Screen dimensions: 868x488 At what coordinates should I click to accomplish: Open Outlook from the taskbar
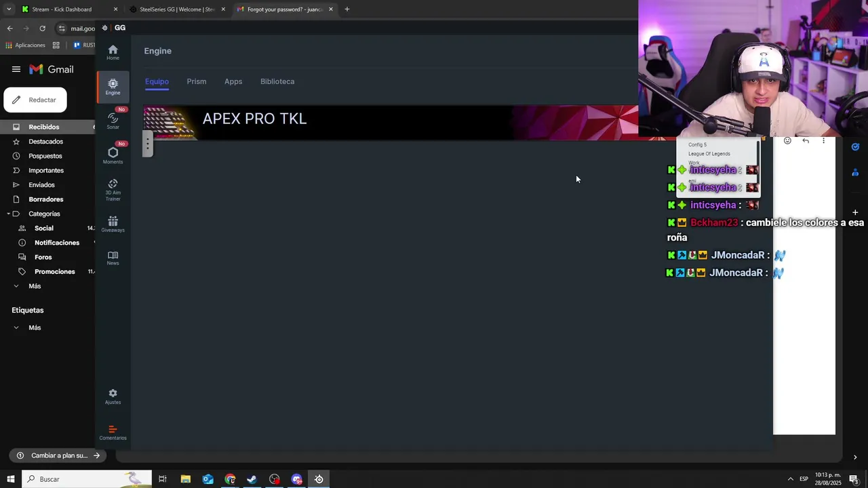point(208,479)
